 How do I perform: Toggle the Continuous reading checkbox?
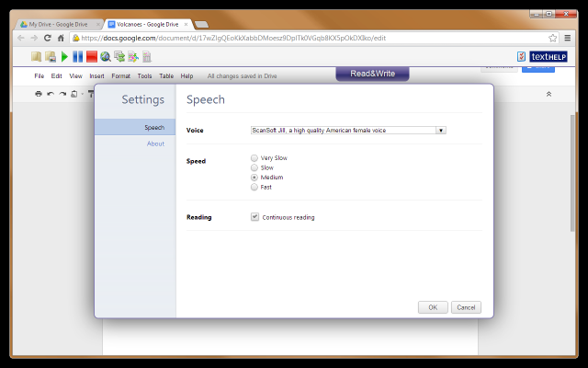254,217
